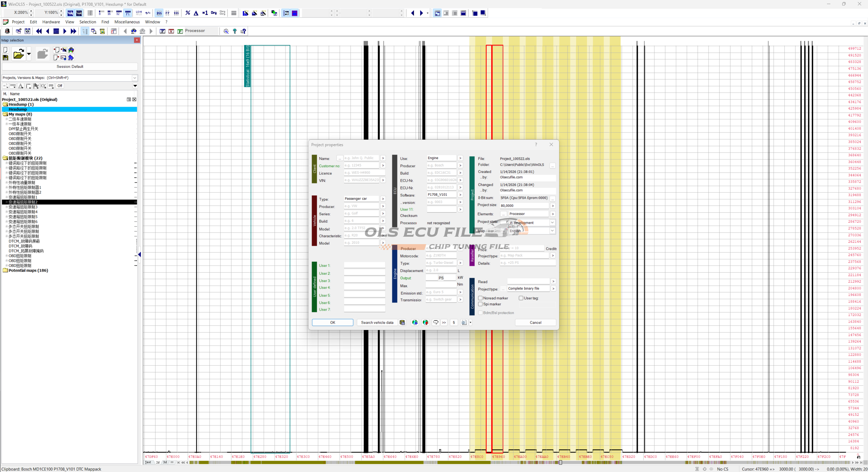Open the Project state dropdown
Screen dimensions: 868x472
[x=552, y=222]
